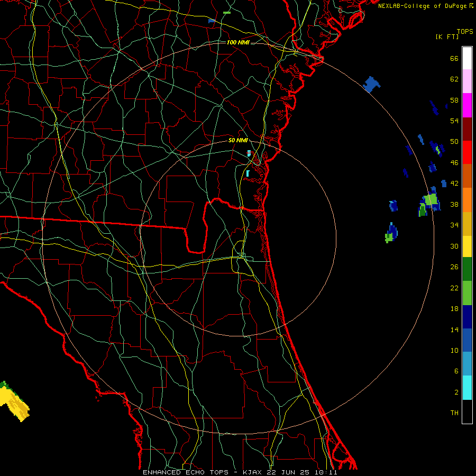Viewport: 476px width, 476px height.
Task: Click the 50 NMI range ring label
Action: 238,140
